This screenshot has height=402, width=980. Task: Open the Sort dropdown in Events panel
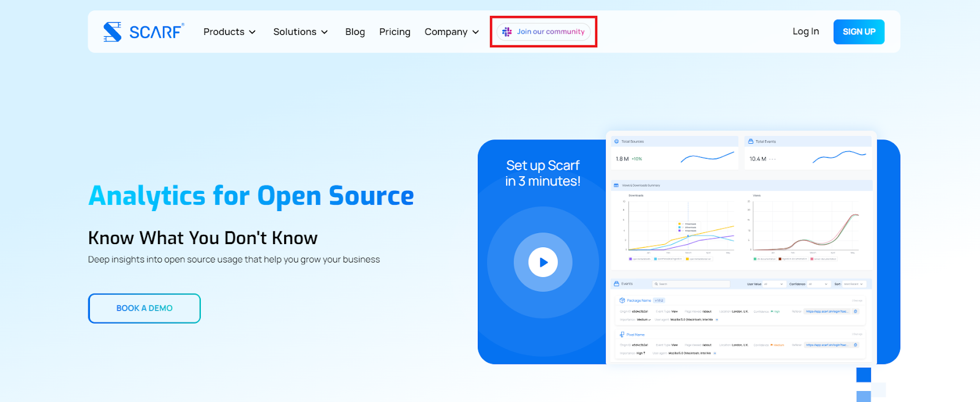pos(853,284)
